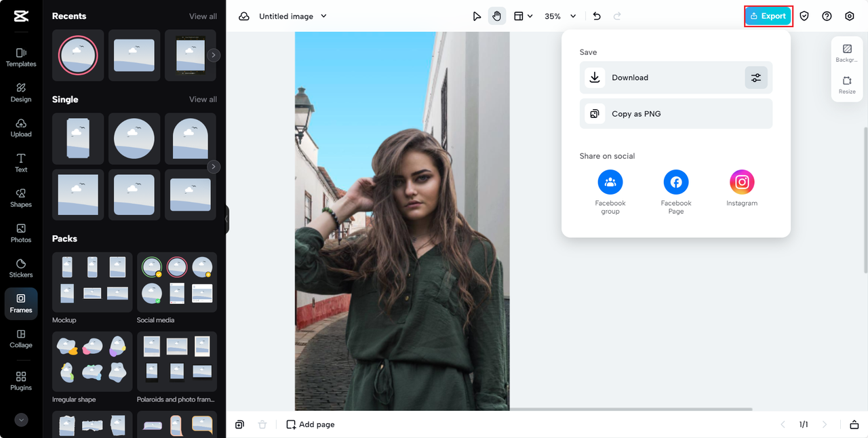868x438 pixels.
Task: Click View all next to Recents
Action: [203, 16]
